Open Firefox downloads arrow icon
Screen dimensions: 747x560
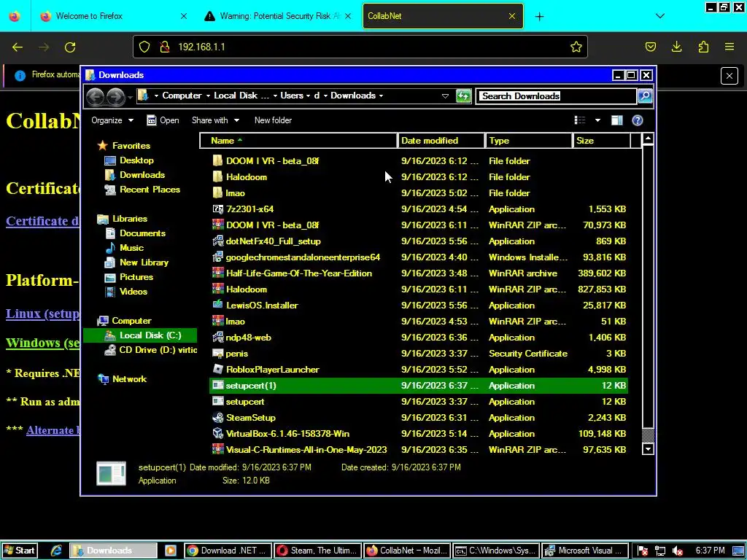pos(676,47)
